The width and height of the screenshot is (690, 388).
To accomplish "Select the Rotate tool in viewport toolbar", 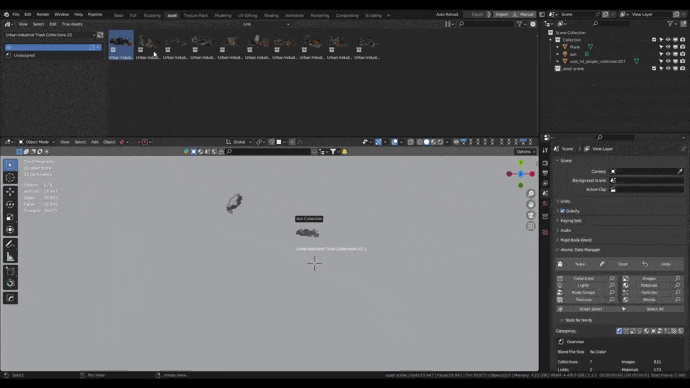I will point(10,205).
